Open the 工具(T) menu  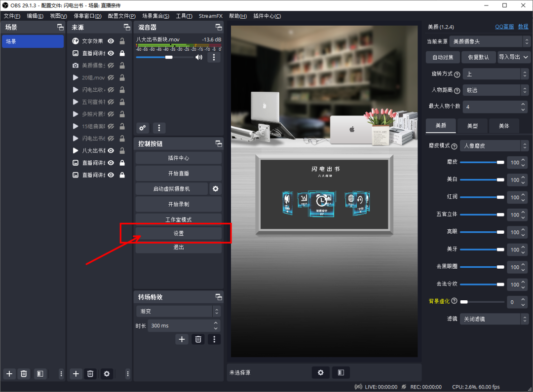(x=184, y=16)
